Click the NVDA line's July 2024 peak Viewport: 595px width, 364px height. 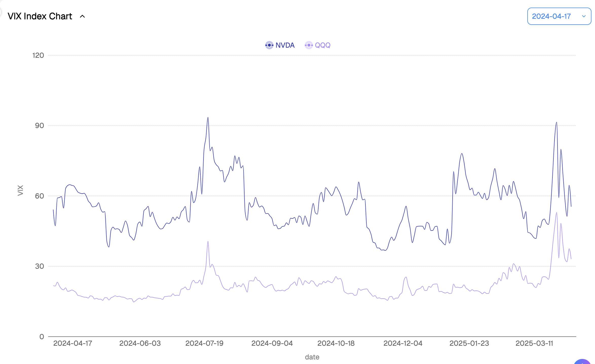[208, 118]
